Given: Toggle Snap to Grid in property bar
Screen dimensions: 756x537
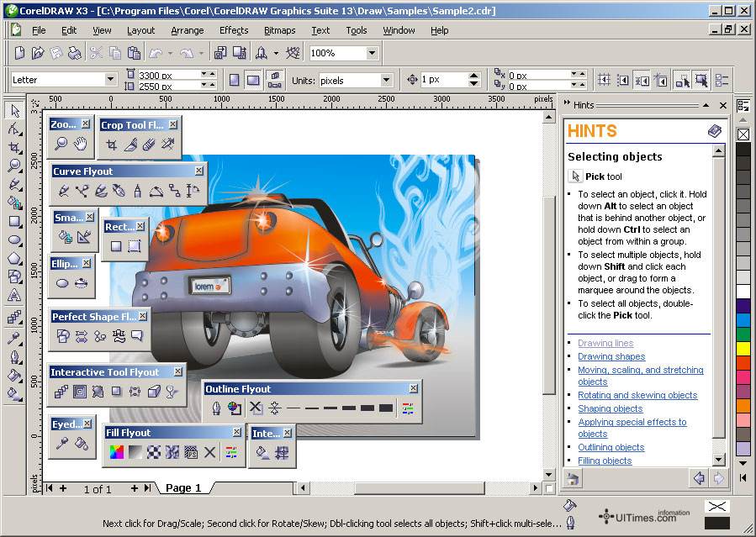Looking at the screenshot, I should [x=604, y=80].
